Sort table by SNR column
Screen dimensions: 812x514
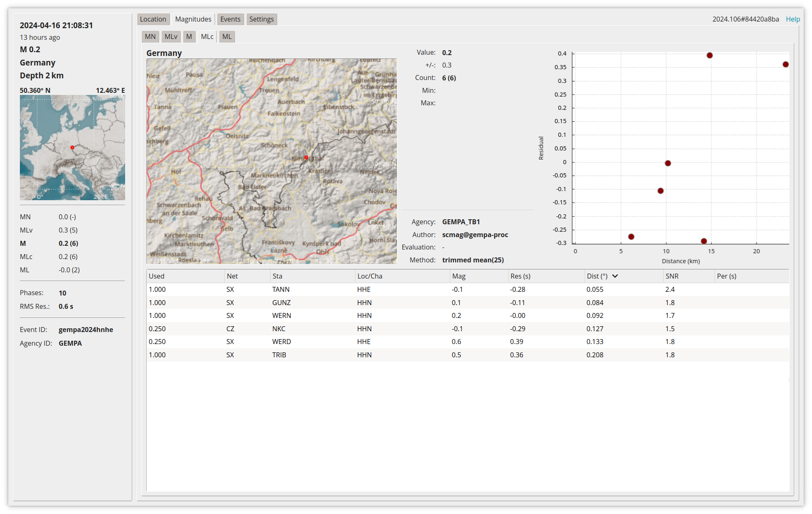[x=672, y=276]
